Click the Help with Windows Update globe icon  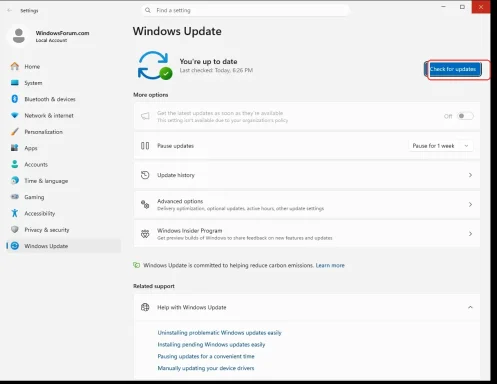pos(145,307)
